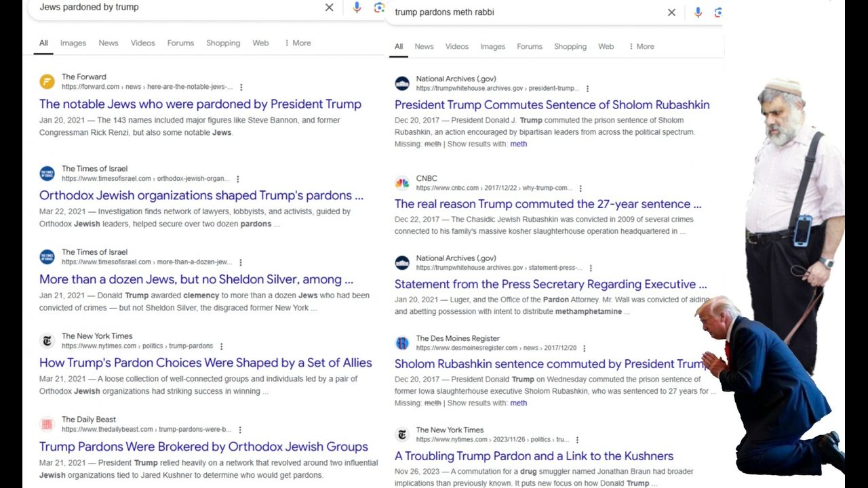This screenshot has height=488, width=868.
Task: Expand the More dropdown in right search tabs
Action: click(x=641, y=46)
